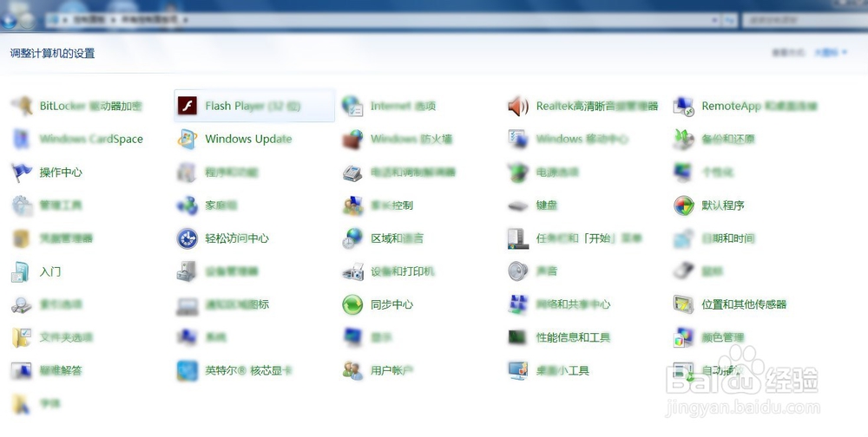
Task: Open the mouse settings icon
Action: (684, 271)
